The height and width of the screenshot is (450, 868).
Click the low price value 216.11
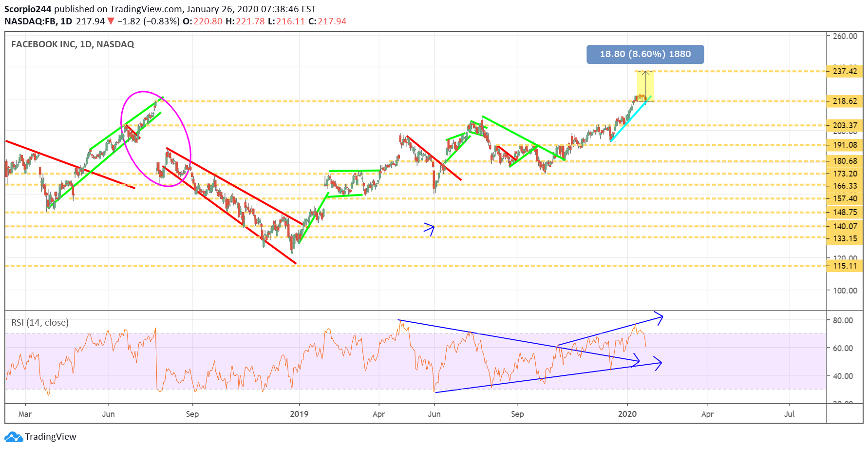(x=291, y=21)
